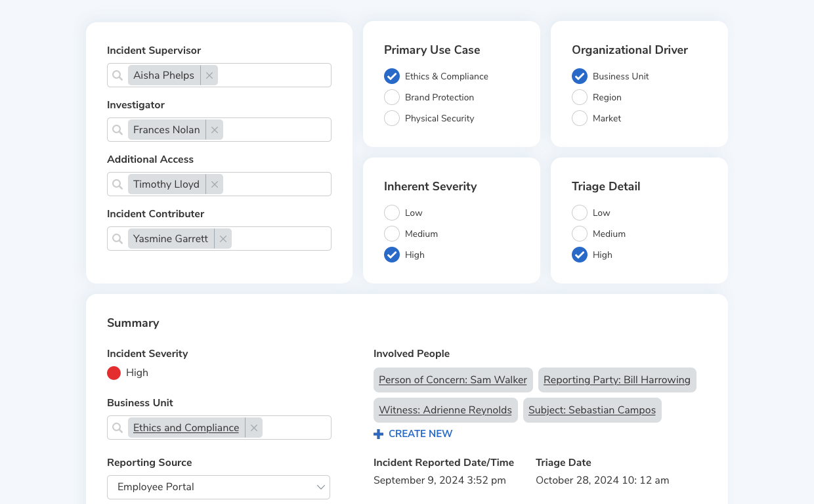Remove Timothy Lloyd from Additional Access

pos(215,184)
